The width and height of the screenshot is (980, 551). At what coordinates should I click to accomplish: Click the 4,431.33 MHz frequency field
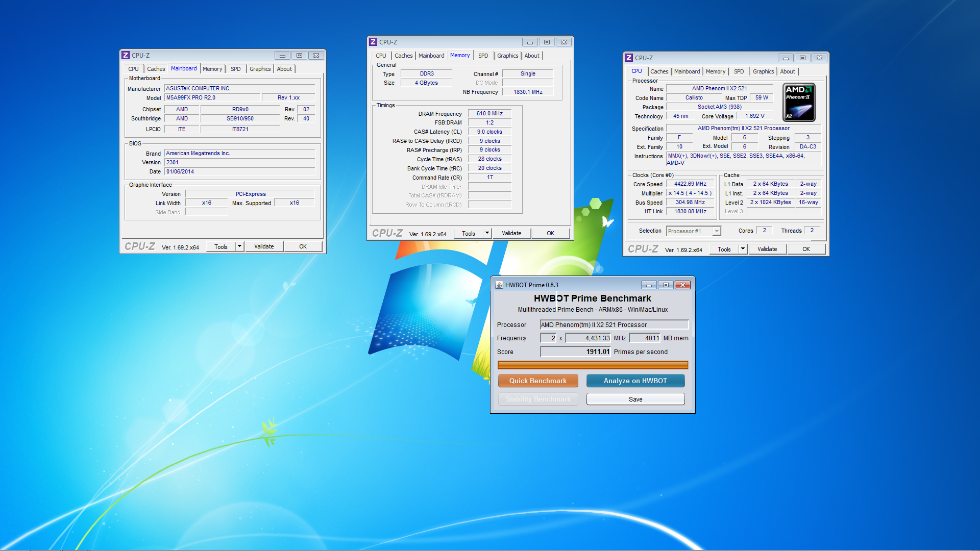click(x=588, y=338)
